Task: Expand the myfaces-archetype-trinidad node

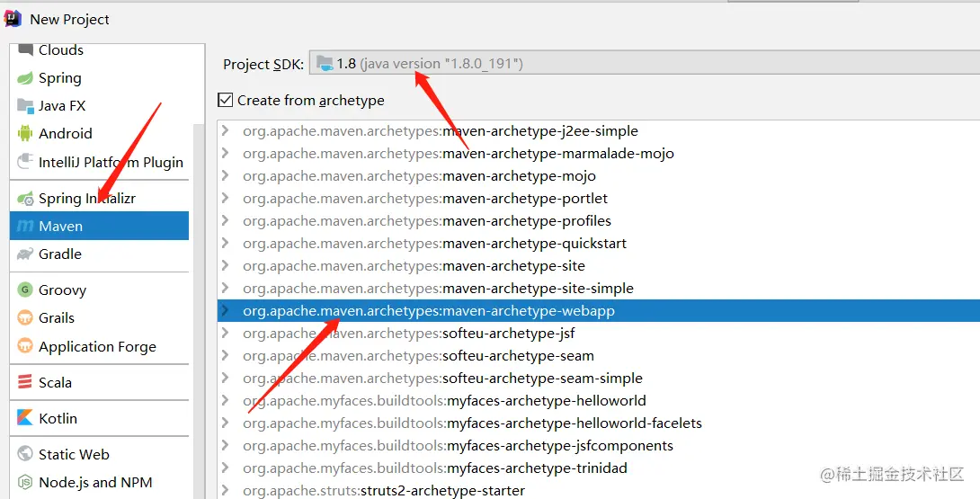Action: pyautogui.click(x=226, y=468)
